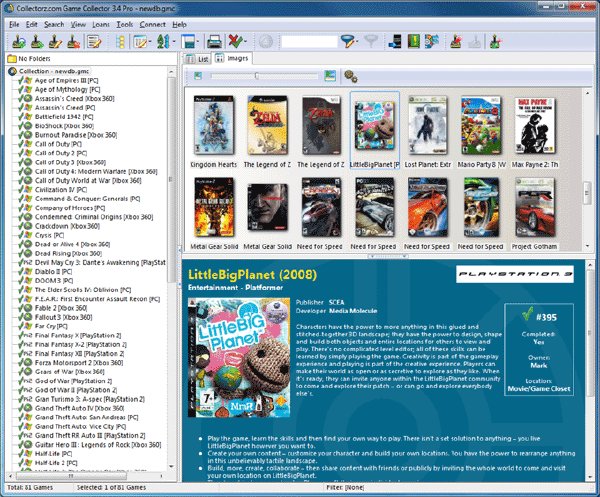The image size is (600, 497).
Task: Open the View menu
Action: pyautogui.click(x=78, y=24)
